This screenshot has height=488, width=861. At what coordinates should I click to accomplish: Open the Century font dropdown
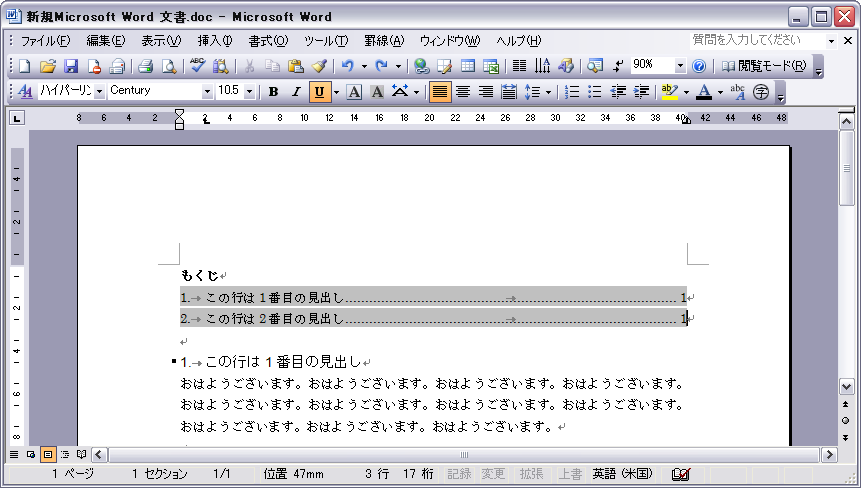coord(207,92)
